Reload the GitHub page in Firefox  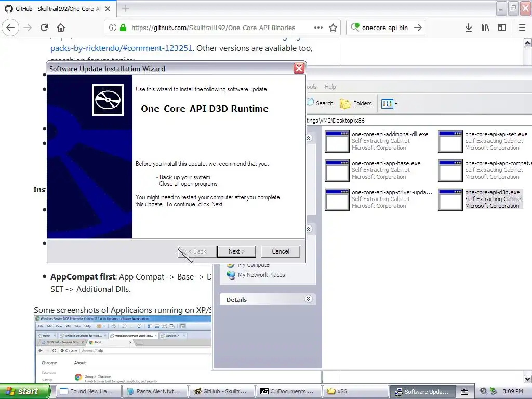pyautogui.click(x=45, y=28)
